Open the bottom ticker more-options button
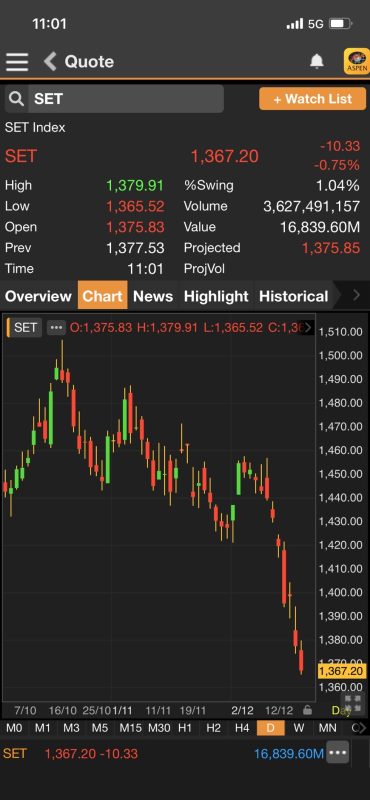370x800 pixels. click(338, 753)
